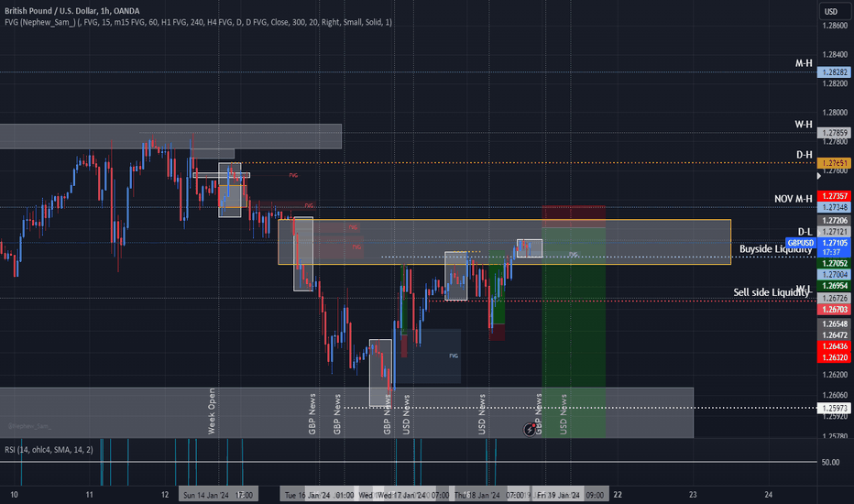Select the green 1.26954 price label
854x504 pixels.
pyautogui.click(x=835, y=286)
